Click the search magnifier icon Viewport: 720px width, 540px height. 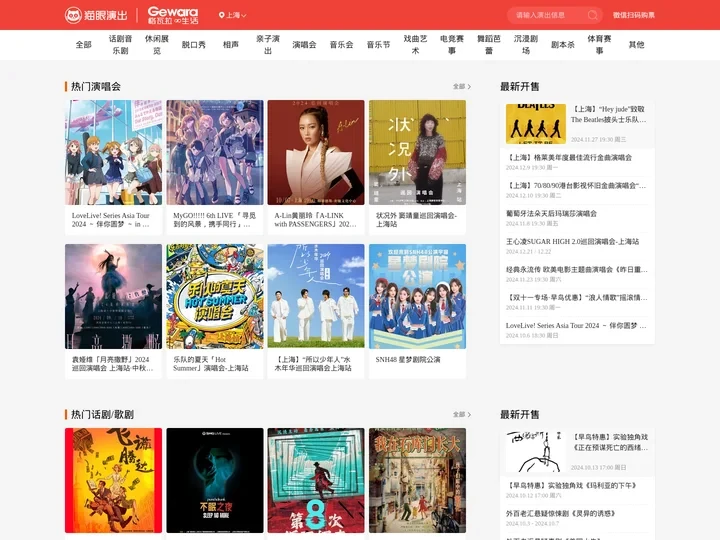[592, 15]
